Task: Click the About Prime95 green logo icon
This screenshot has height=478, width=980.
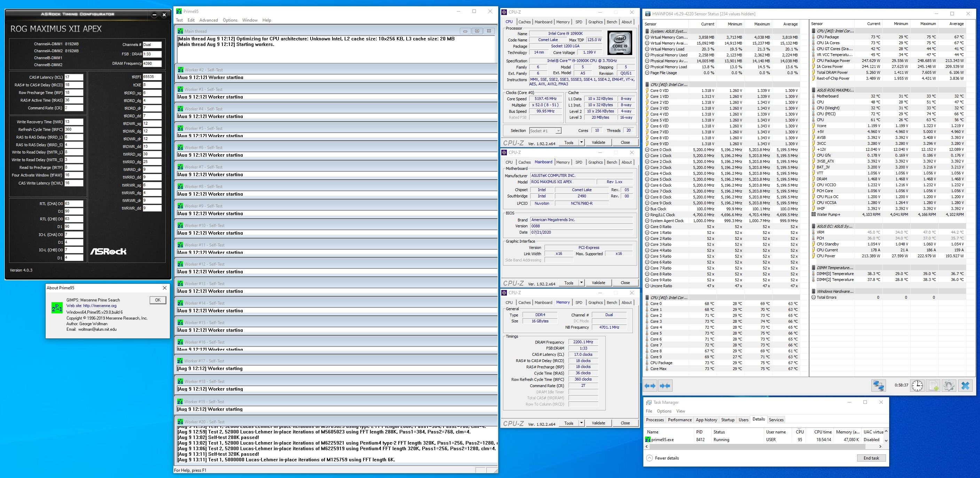Action: click(57, 308)
